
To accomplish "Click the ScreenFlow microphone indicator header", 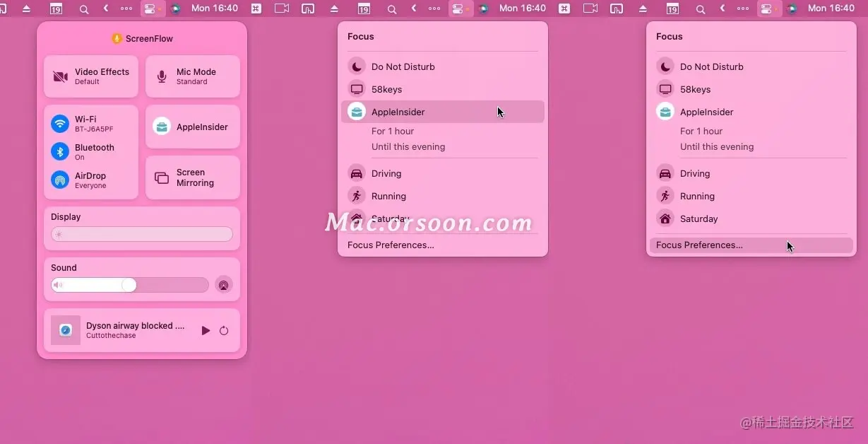I will [142, 38].
